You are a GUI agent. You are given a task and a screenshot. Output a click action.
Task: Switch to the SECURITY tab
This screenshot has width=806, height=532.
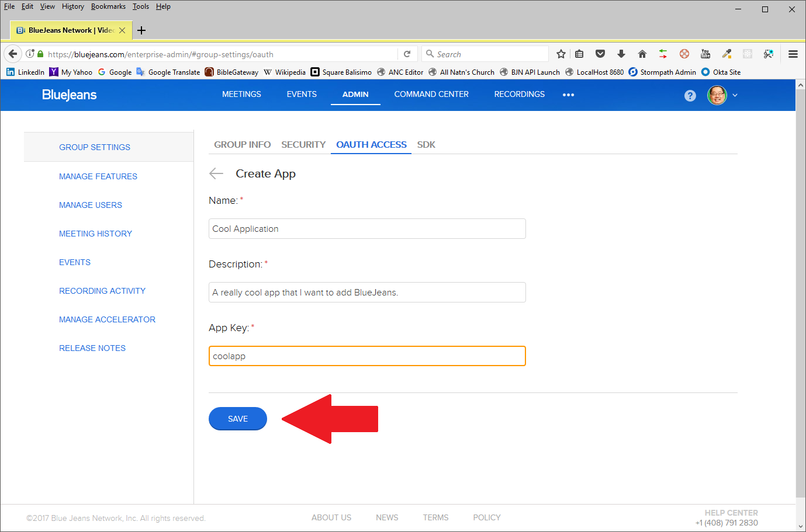(303, 144)
